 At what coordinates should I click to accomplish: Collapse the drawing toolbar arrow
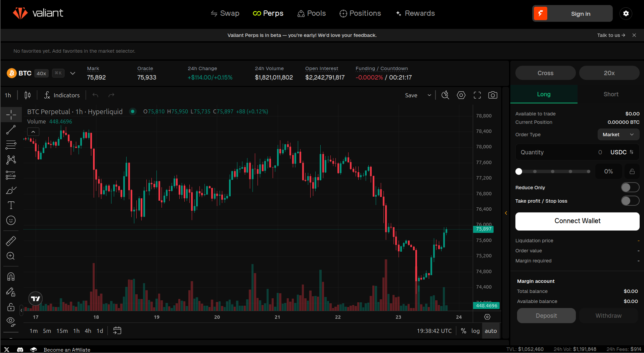(x=21, y=310)
